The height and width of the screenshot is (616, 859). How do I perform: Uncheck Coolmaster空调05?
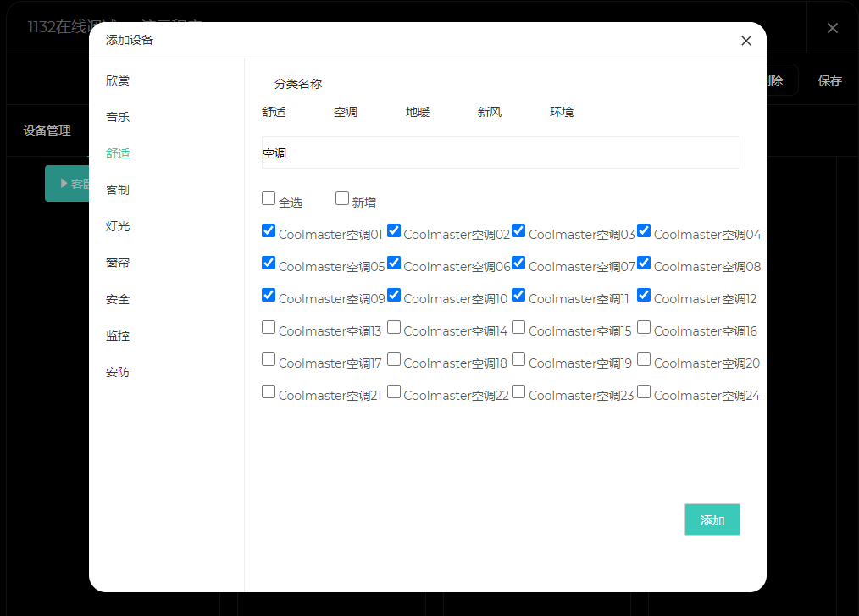269,263
